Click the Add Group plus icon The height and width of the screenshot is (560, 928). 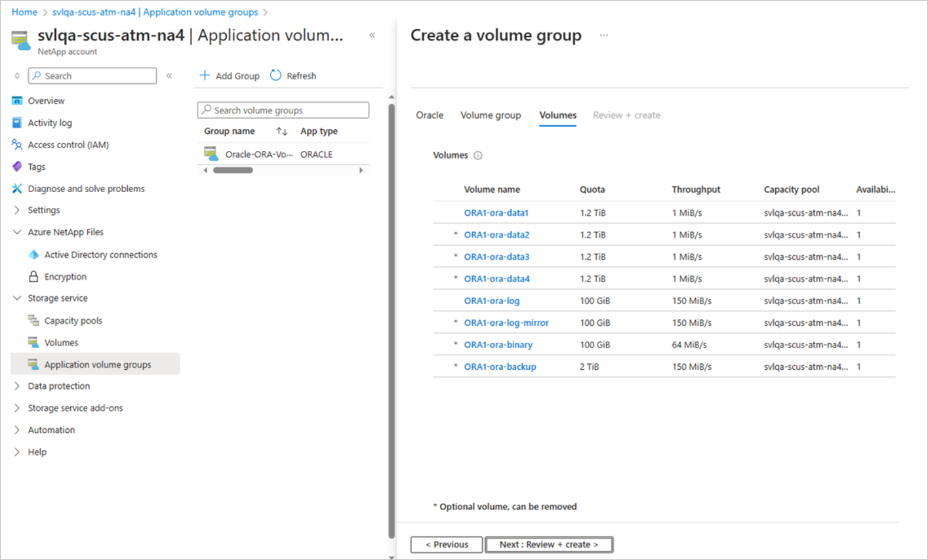tap(205, 75)
